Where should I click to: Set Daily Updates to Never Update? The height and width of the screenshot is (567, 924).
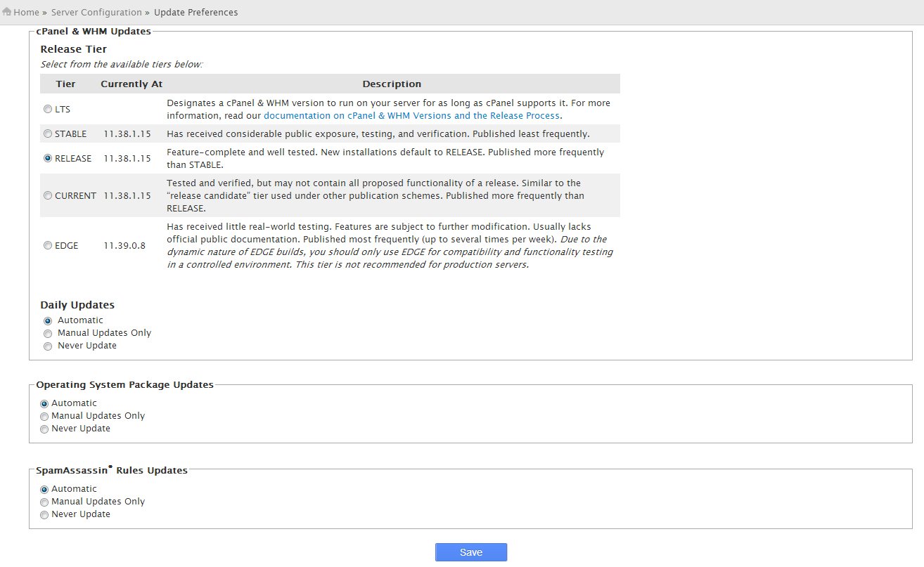[x=48, y=346]
